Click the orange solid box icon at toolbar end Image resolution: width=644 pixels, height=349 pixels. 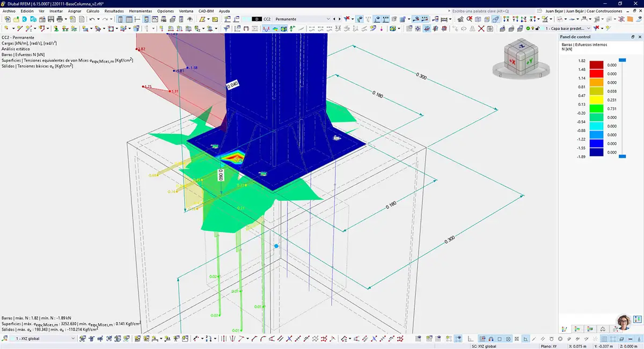pos(630,19)
